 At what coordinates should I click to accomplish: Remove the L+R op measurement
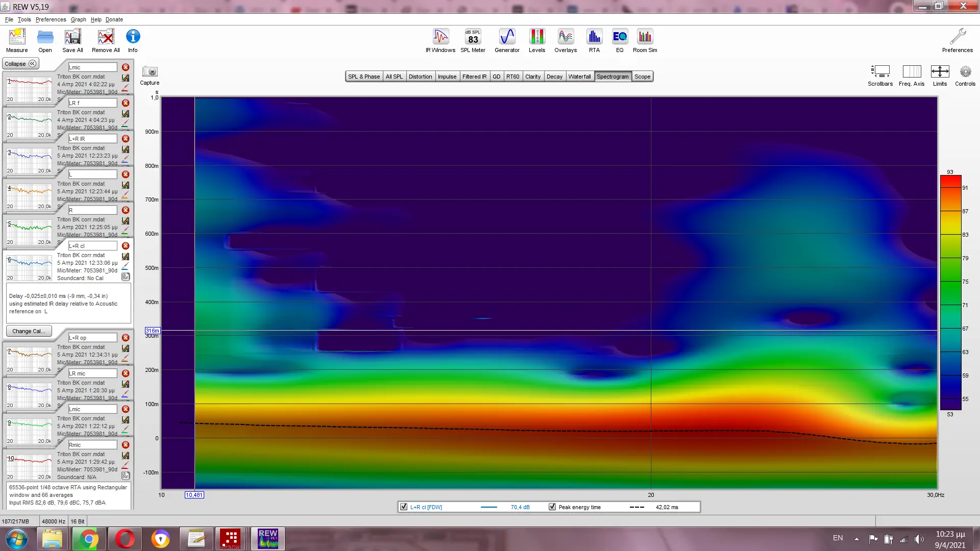point(126,338)
